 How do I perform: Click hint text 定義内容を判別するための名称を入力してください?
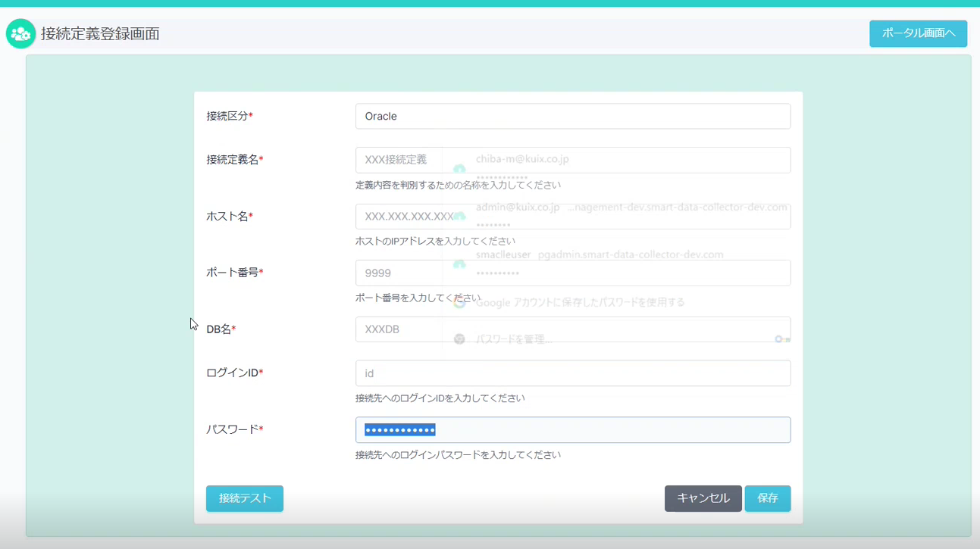pos(459,185)
